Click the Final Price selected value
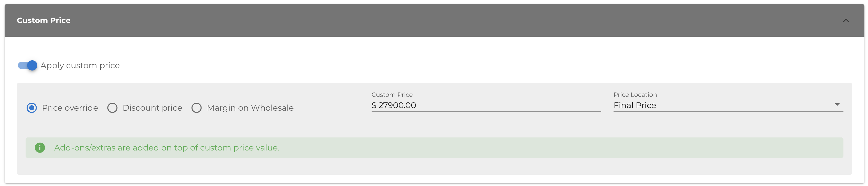The image size is (868, 186). point(635,106)
